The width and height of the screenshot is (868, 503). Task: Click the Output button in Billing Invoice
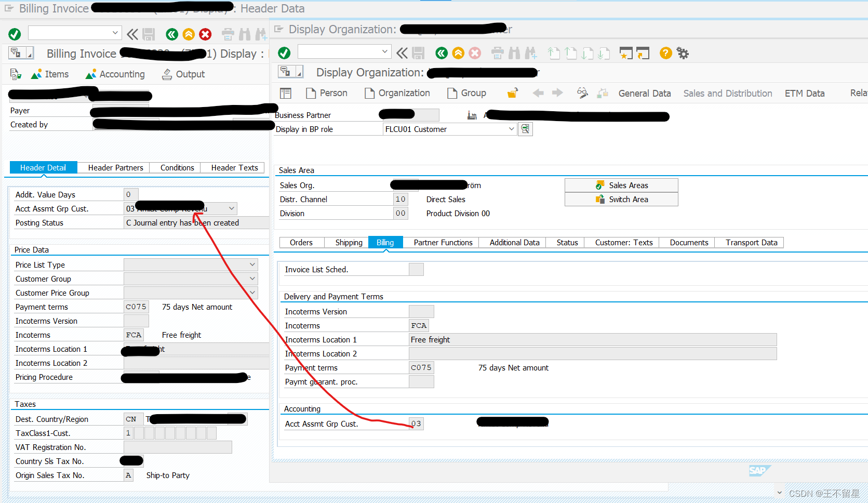(x=184, y=74)
